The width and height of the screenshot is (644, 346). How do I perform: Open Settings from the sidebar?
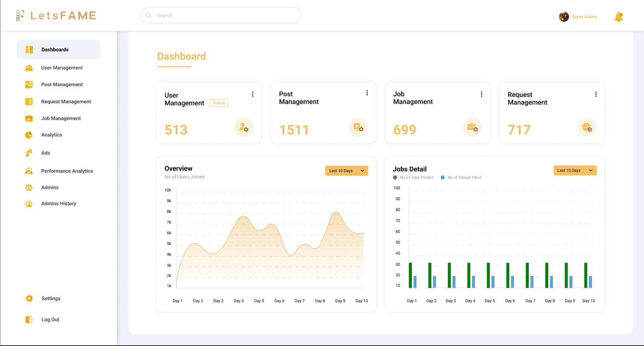[x=51, y=299]
